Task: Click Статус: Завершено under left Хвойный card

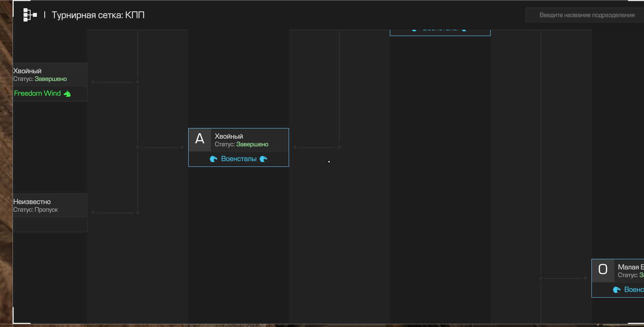Action: tap(40, 79)
